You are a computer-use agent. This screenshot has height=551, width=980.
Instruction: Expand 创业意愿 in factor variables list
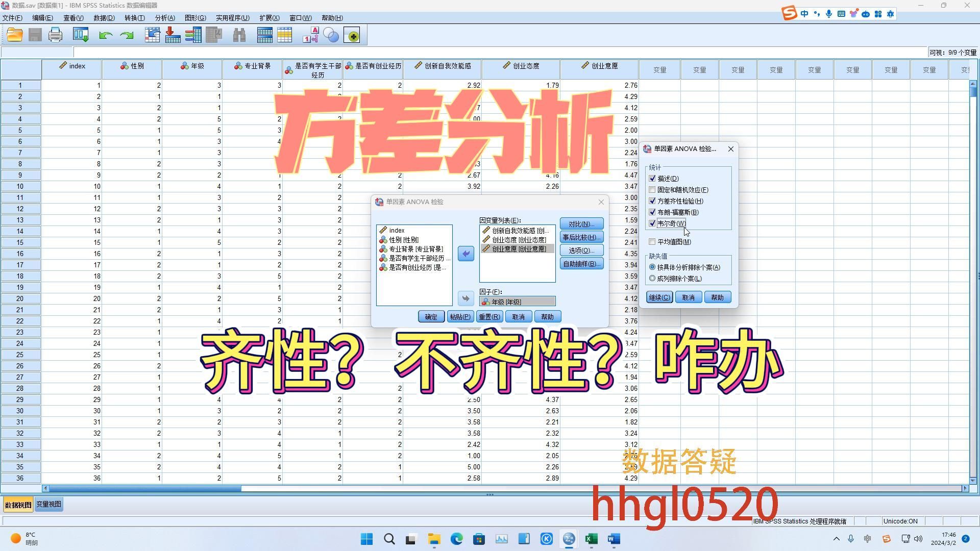pos(518,248)
